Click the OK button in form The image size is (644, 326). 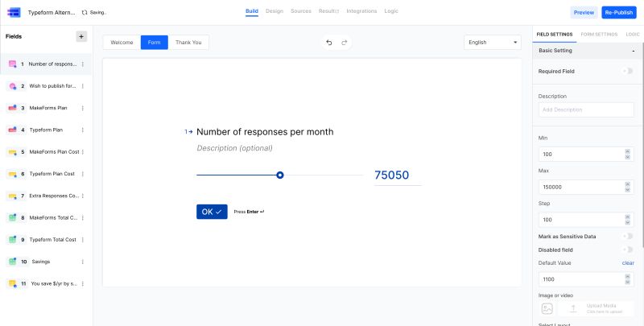(212, 212)
